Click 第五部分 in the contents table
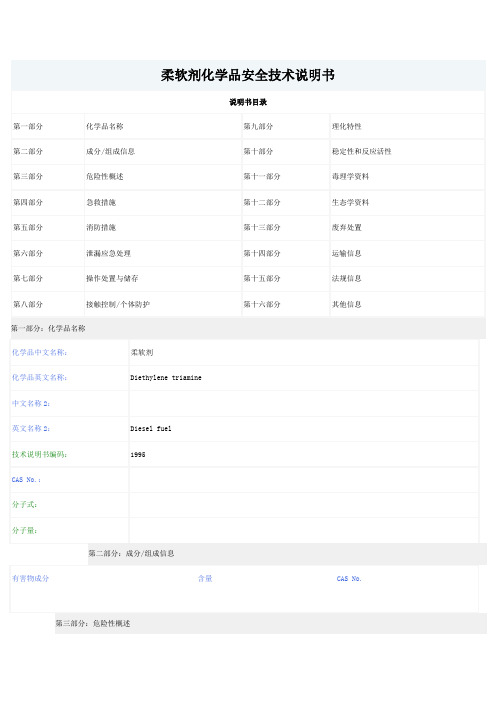Screen dimensions: 496x702 (28, 227)
